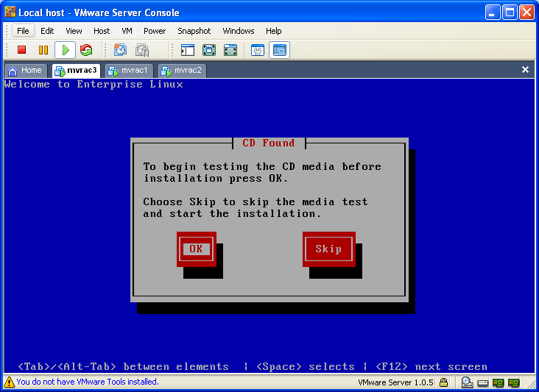
Task: Click the first network adapter status icon
Action: tap(498, 382)
